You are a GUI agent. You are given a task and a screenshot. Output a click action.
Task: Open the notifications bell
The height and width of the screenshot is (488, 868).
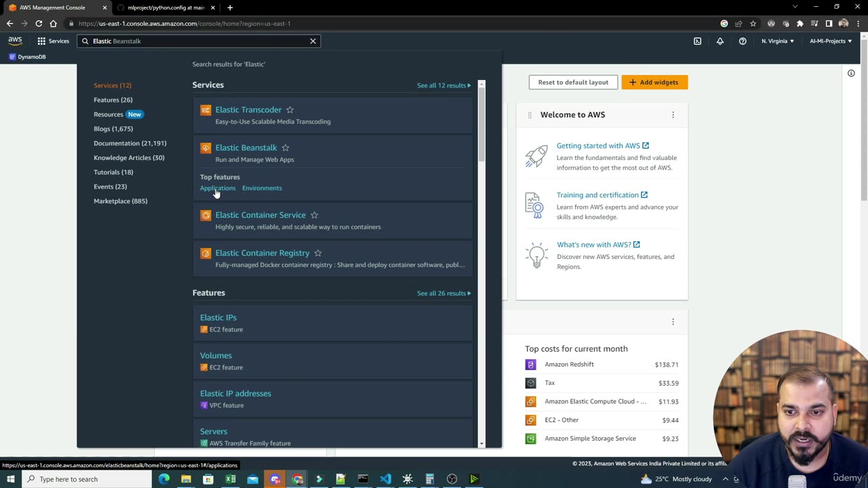coord(720,41)
